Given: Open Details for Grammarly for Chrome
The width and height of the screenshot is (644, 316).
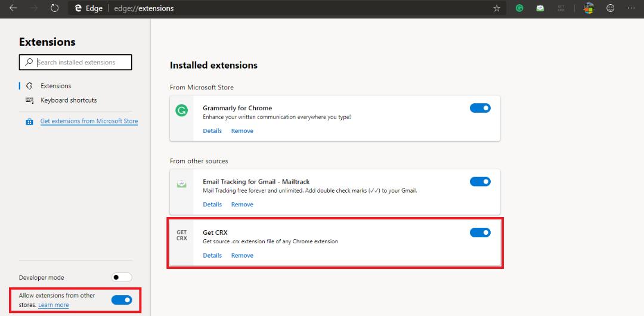Looking at the screenshot, I should (x=212, y=131).
